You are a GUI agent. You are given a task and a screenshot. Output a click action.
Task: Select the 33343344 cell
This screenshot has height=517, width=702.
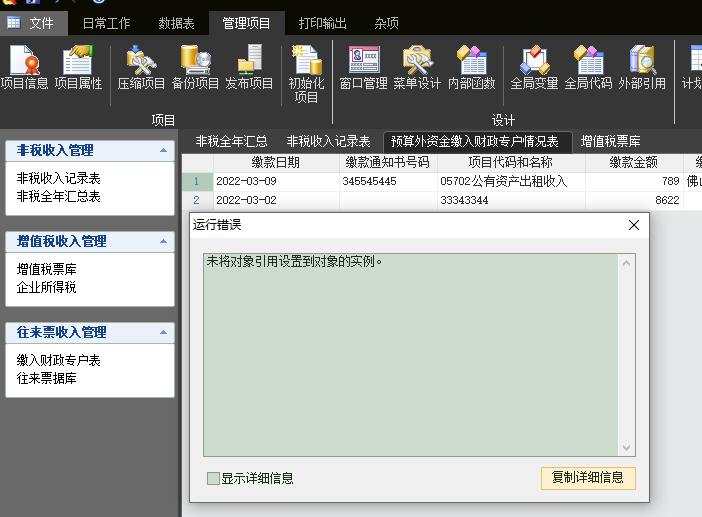click(x=511, y=200)
